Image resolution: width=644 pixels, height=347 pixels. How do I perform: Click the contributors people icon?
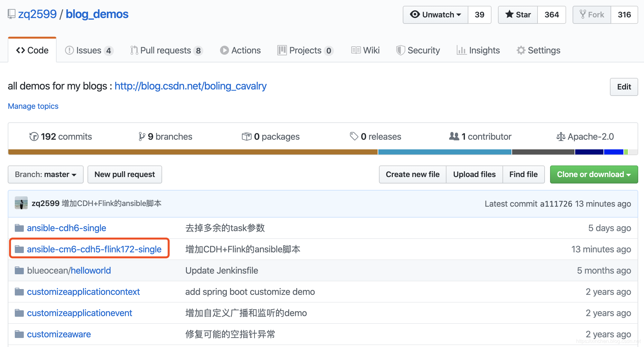click(x=454, y=136)
